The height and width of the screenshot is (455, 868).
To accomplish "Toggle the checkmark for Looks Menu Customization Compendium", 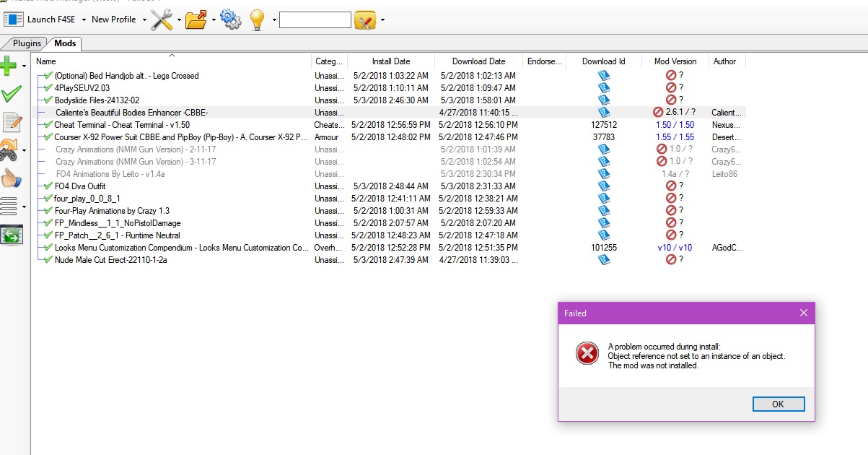I will coord(48,248).
